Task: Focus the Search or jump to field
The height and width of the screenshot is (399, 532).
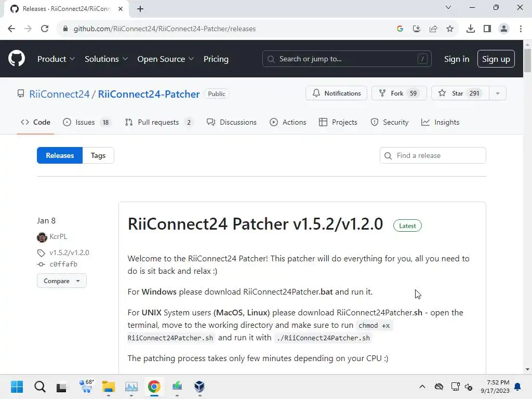Action: pos(347,59)
